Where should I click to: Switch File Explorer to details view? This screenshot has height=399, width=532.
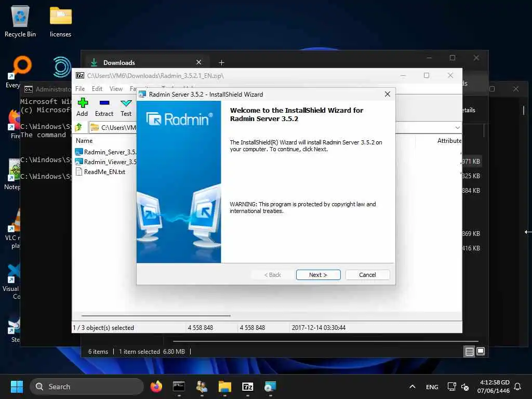point(470,352)
